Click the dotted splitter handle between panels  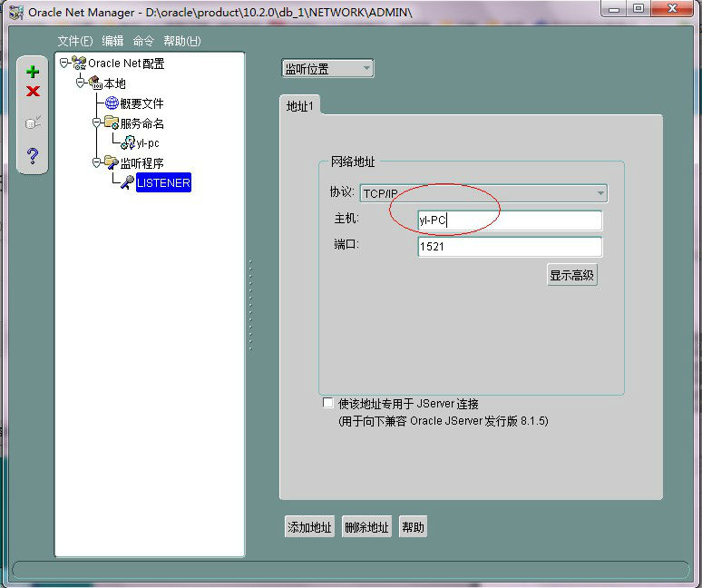[250, 305]
